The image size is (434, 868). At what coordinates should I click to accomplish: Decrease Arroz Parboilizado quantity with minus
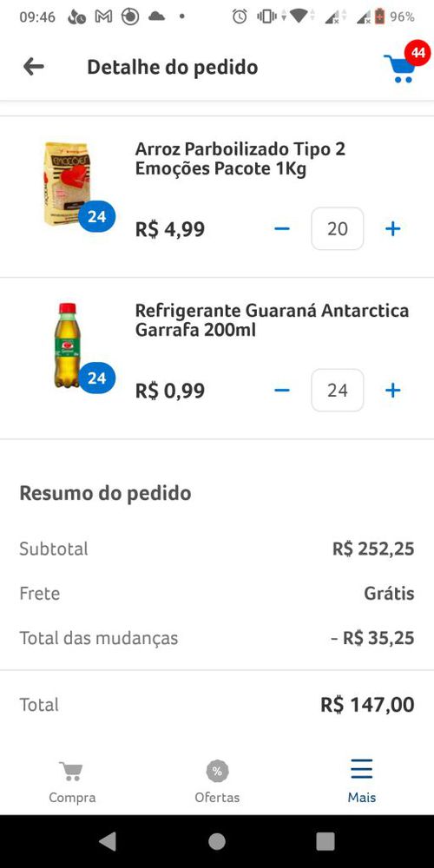point(282,228)
